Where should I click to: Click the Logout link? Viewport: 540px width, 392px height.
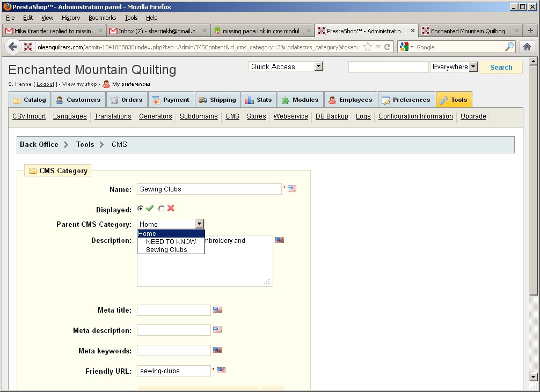46,84
